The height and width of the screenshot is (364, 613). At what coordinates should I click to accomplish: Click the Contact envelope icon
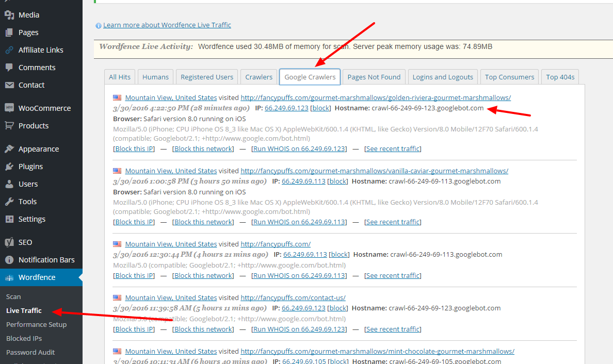pyautogui.click(x=9, y=85)
